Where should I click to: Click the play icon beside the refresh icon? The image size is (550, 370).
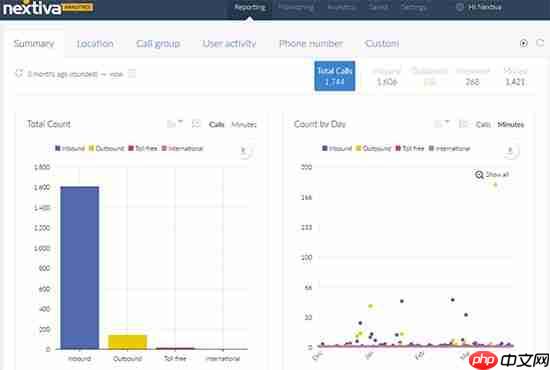point(524,43)
